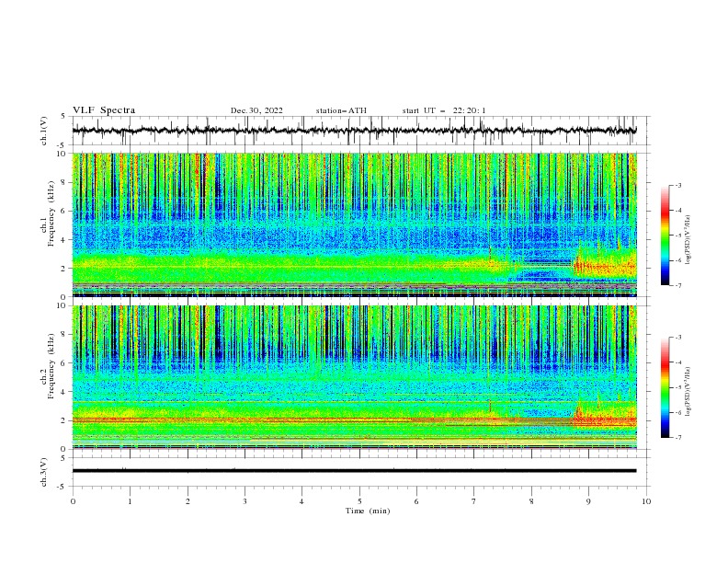The height and width of the screenshot is (563, 728).
Task: Click the 'ch.1(V)' waveform axis label
Action: [44, 131]
